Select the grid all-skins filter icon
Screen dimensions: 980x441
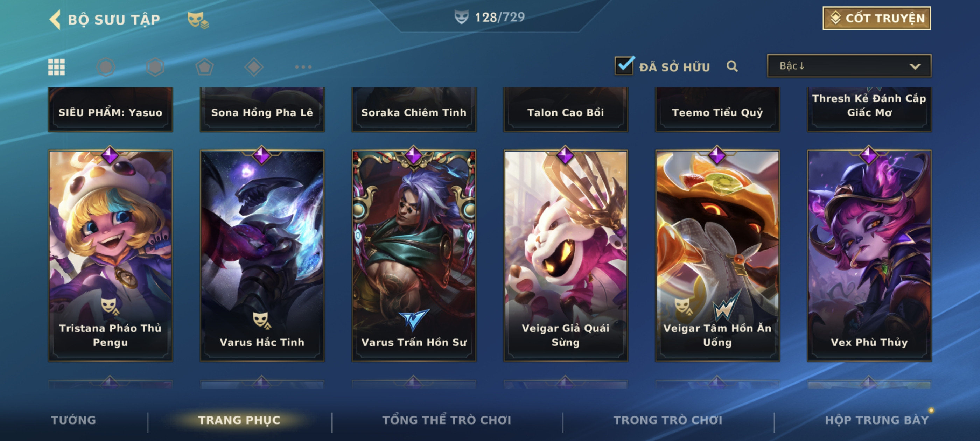[x=56, y=67]
